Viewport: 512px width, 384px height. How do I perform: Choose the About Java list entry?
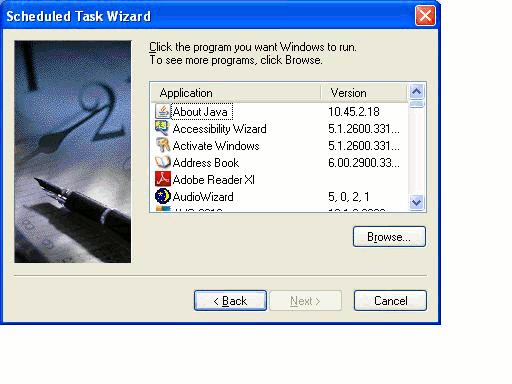tap(201, 112)
